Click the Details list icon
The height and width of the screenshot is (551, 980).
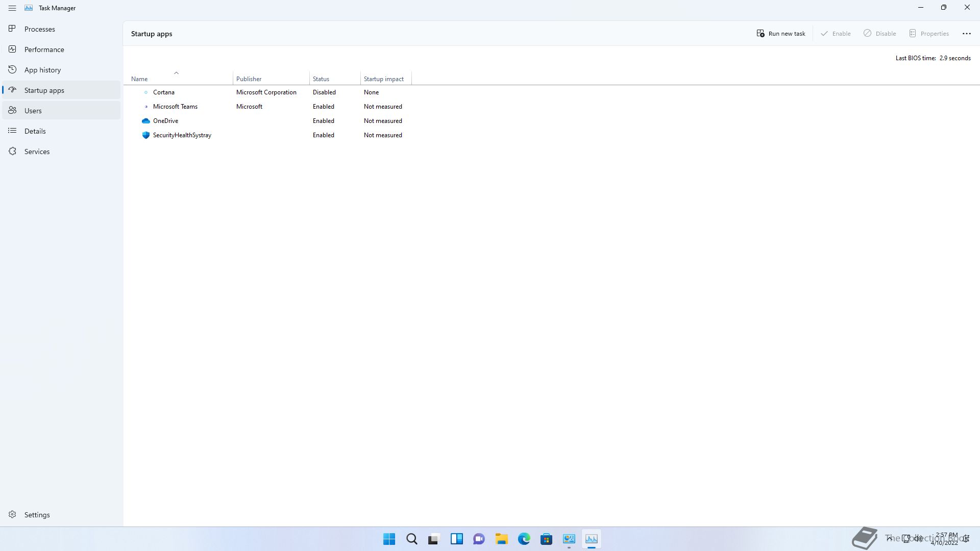(x=12, y=131)
